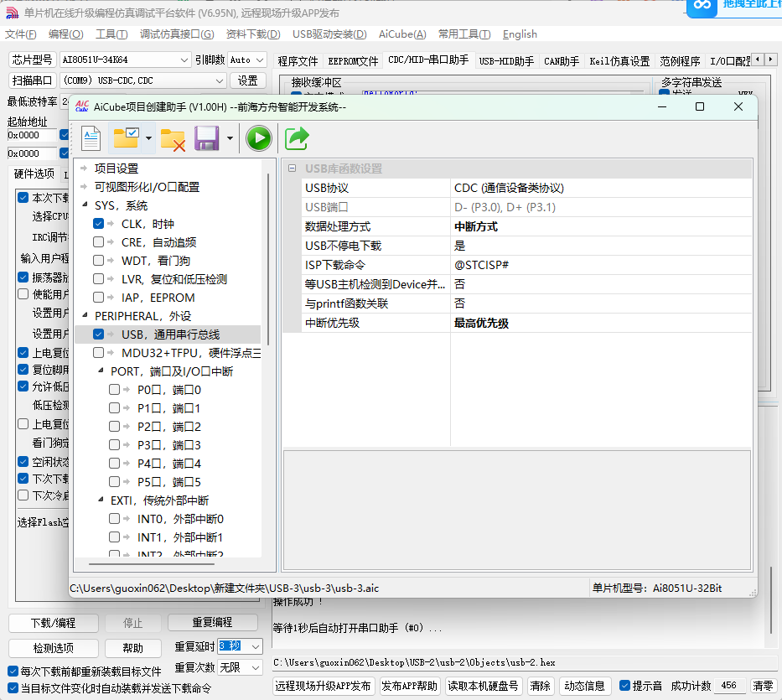Click the green play generate-code button
782x700 pixels.
[258, 138]
